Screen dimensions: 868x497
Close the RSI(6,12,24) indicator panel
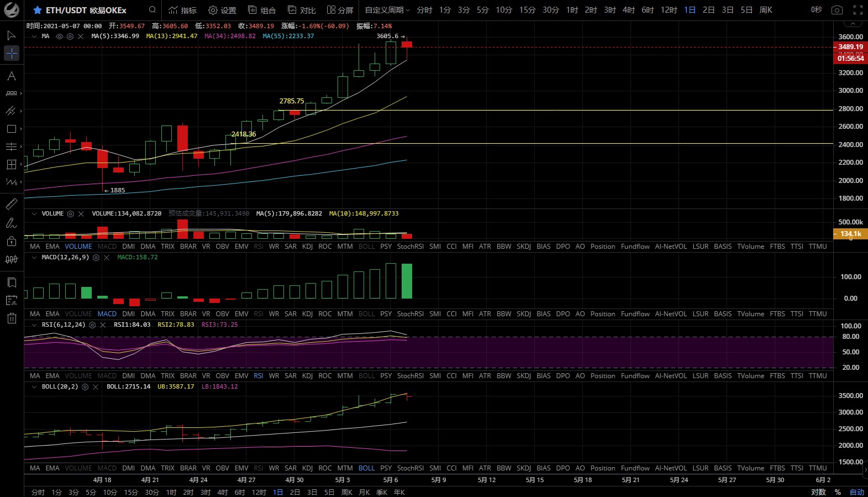tap(103, 325)
